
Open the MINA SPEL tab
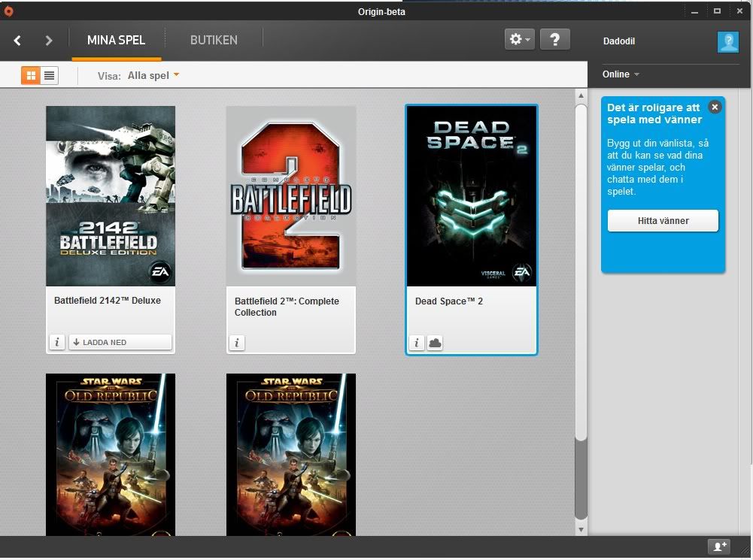[116, 41]
